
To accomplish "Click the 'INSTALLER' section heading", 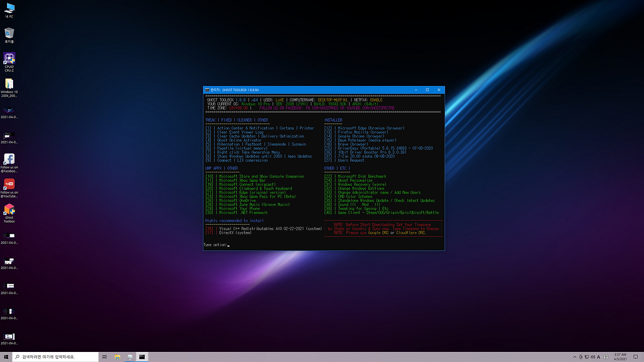I will 333,120.
